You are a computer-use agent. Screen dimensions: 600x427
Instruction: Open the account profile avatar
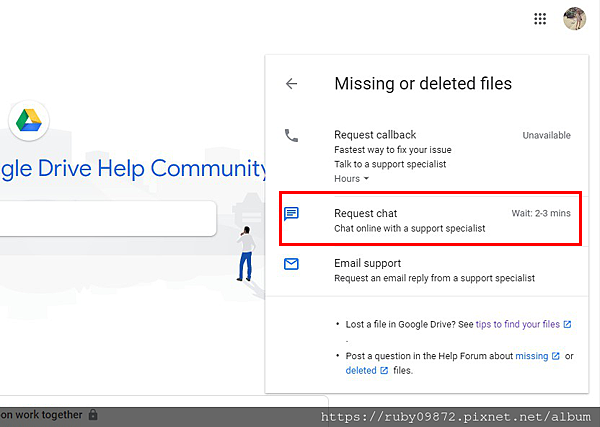[x=574, y=18]
